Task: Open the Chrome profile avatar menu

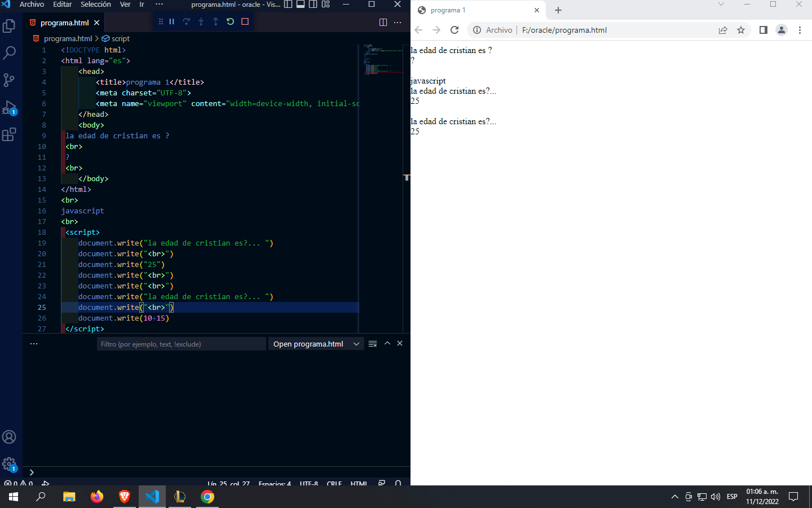Action: pos(782,30)
